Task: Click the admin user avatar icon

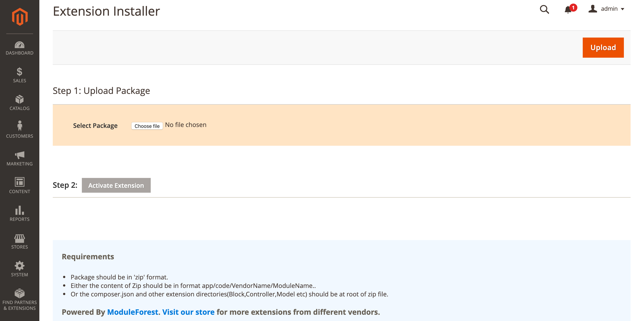Action: point(592,9)
